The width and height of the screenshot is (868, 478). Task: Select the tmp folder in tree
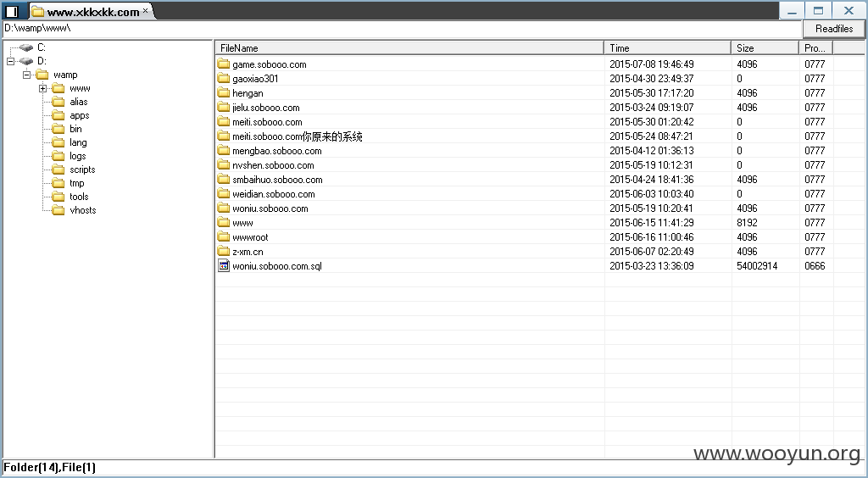[x=77, y=183]
